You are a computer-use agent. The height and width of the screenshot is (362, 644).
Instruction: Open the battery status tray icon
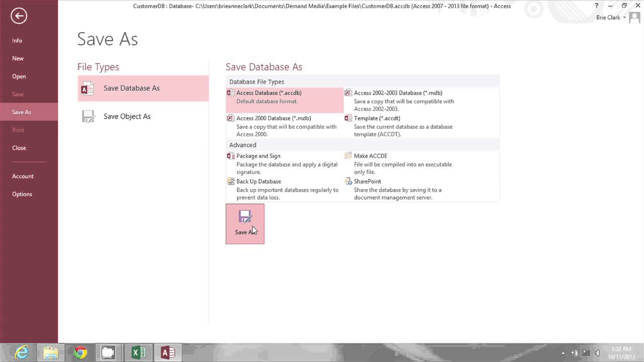[575, 353]
